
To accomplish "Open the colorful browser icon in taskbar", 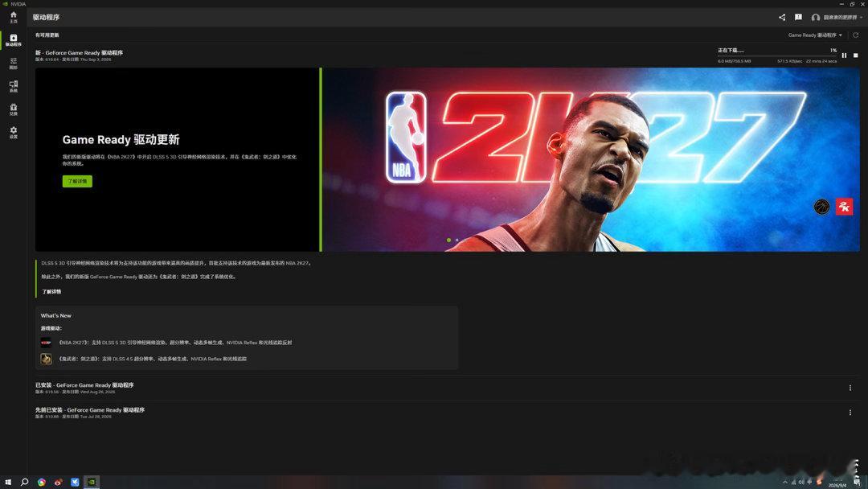I will click(42, 482).
